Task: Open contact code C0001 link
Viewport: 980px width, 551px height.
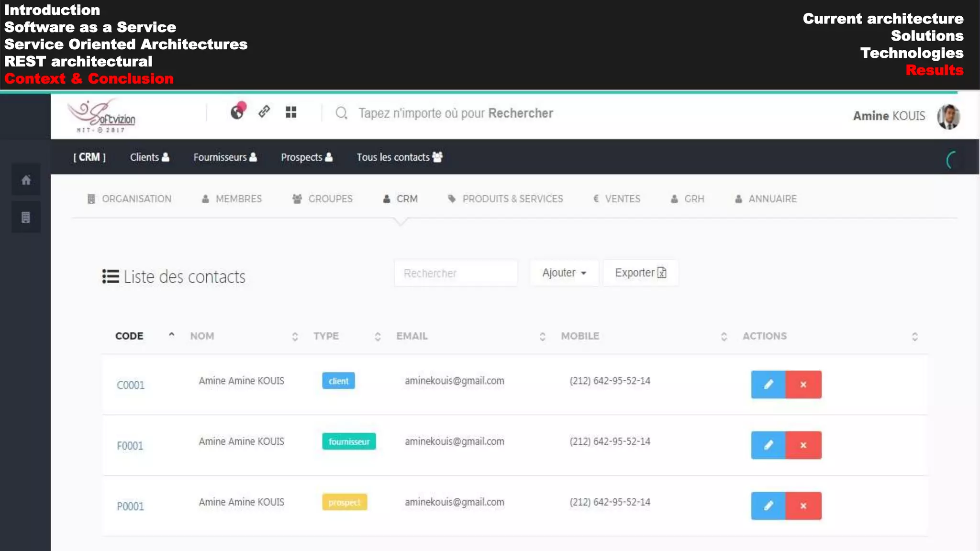Action: click(130, 386)
